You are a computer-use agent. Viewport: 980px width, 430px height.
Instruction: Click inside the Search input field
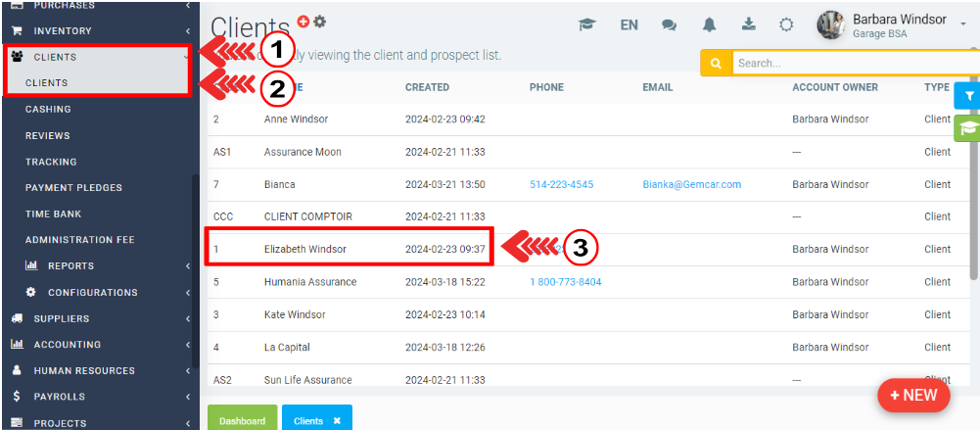(x=852, y=63)
